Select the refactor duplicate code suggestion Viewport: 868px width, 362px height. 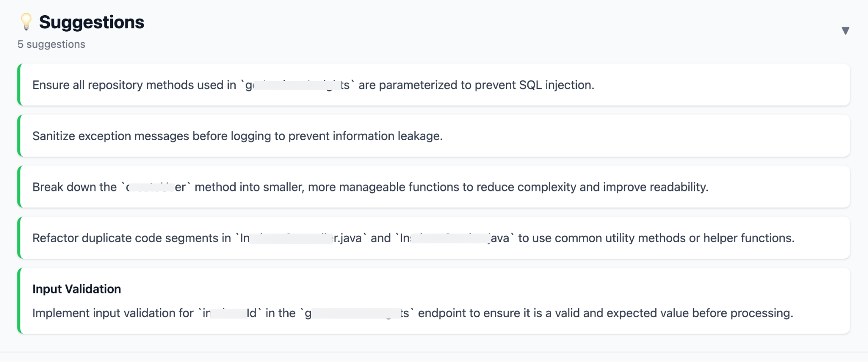click(434, 238)
